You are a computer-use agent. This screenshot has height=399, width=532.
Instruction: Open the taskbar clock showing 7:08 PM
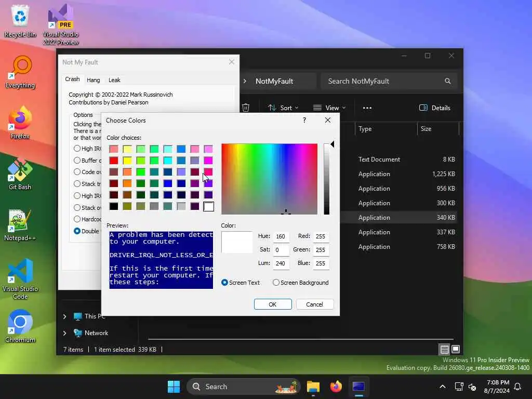(x=497, y=387)
